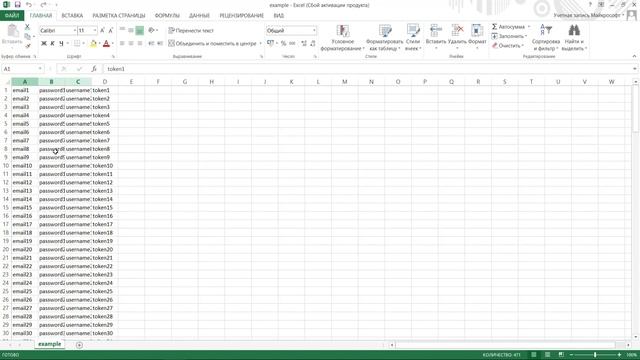
Task: Click the text orientation icon
Action: pos(151,30)
